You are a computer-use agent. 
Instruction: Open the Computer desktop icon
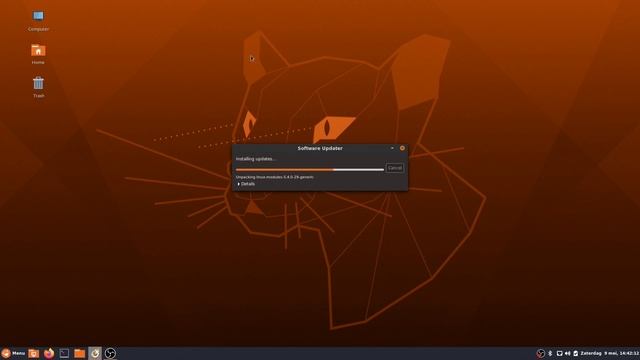[38, 20]
